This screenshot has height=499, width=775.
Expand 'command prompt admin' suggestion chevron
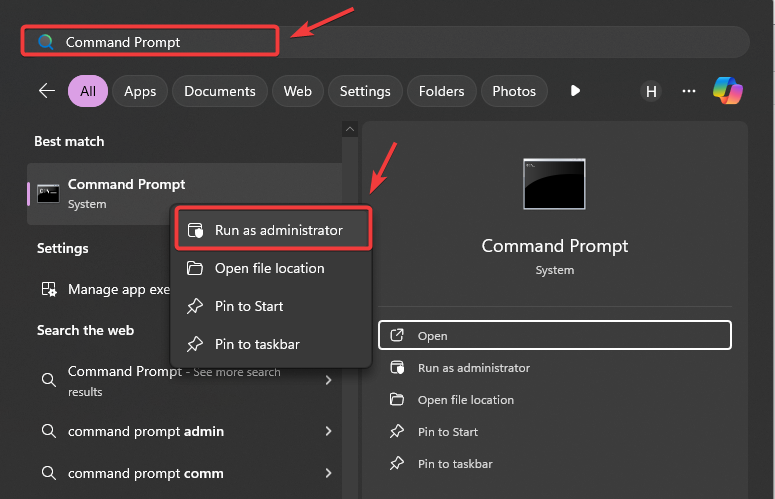(328, 431)
